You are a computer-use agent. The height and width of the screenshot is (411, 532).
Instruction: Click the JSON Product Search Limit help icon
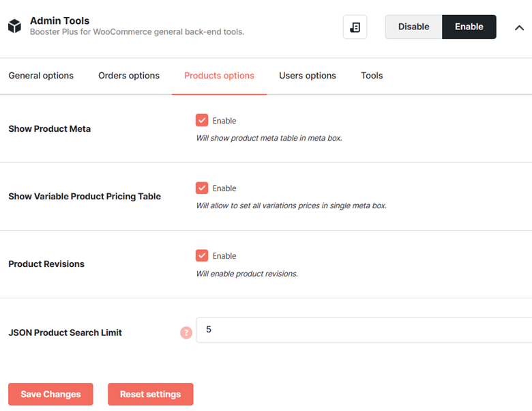coord(186,332)
